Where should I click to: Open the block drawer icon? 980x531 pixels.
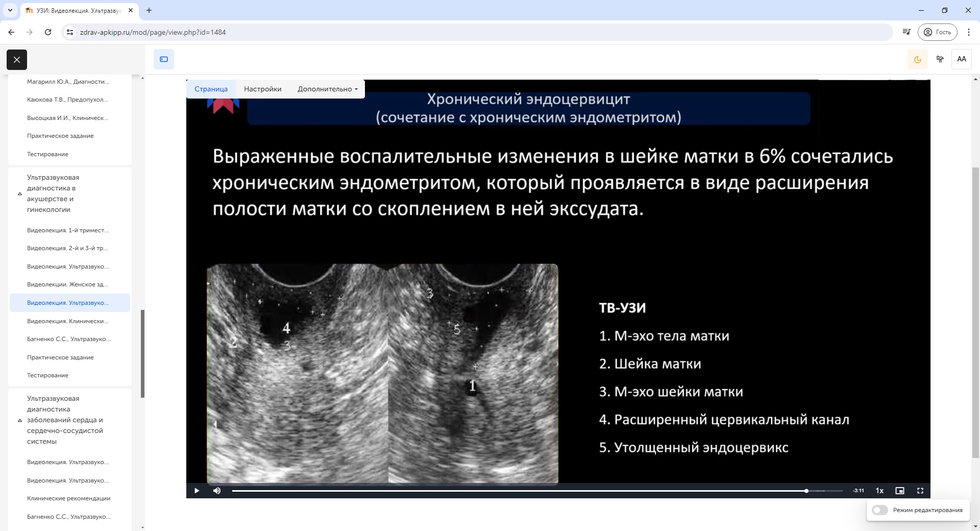click(x=164, y=59)
